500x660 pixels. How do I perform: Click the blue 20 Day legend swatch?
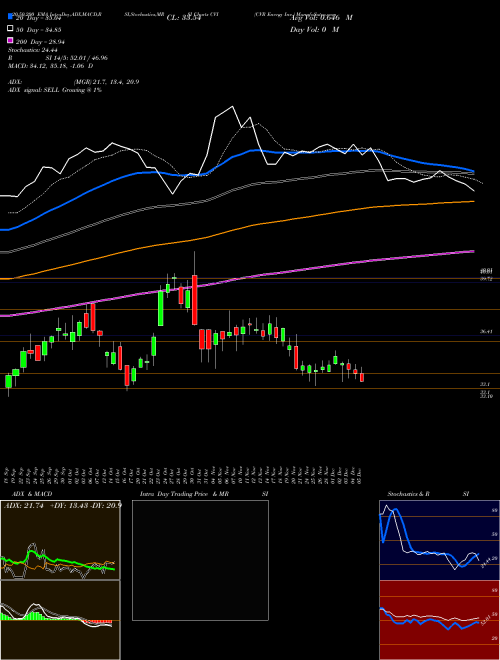tap(10, 17)
